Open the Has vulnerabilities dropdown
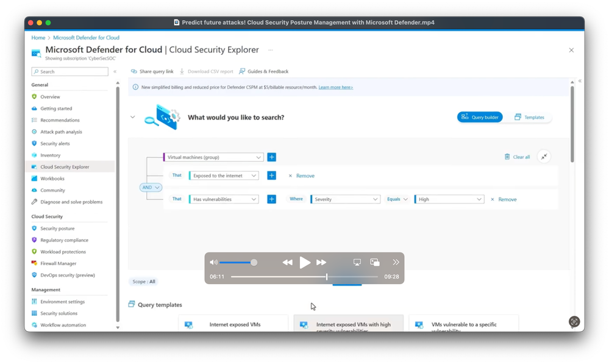The image size is (609, 364). [x=224, y=199]
